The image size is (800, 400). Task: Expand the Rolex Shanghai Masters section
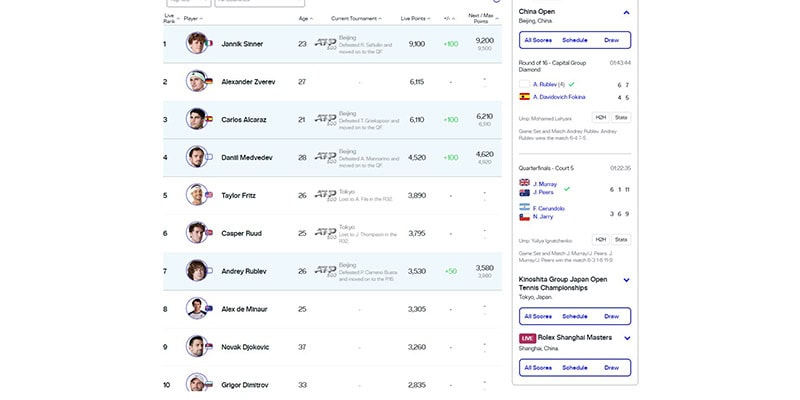pyautogui.click(x=626, y=338)
